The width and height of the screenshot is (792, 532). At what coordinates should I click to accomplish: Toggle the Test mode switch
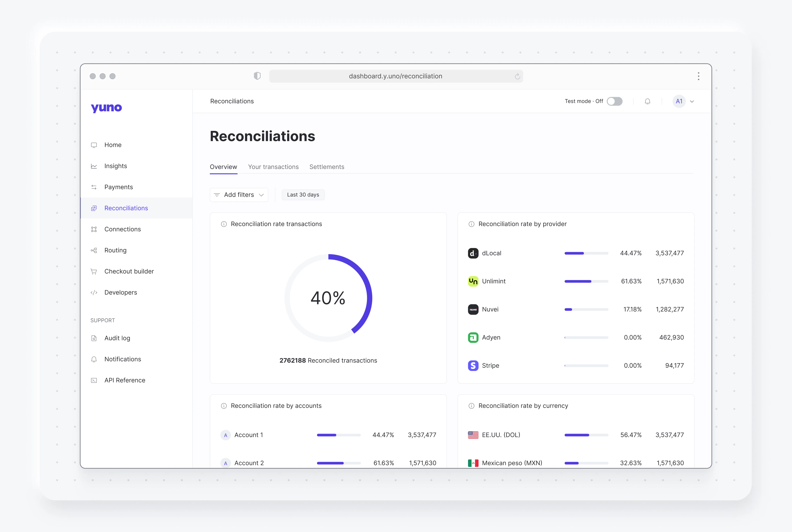tap(614, 101)
